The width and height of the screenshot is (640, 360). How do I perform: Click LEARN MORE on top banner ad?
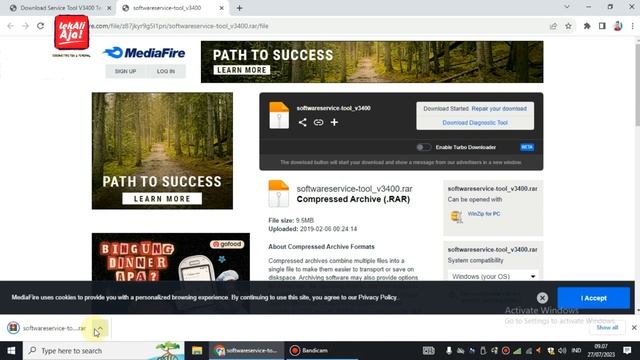point(242,70)
